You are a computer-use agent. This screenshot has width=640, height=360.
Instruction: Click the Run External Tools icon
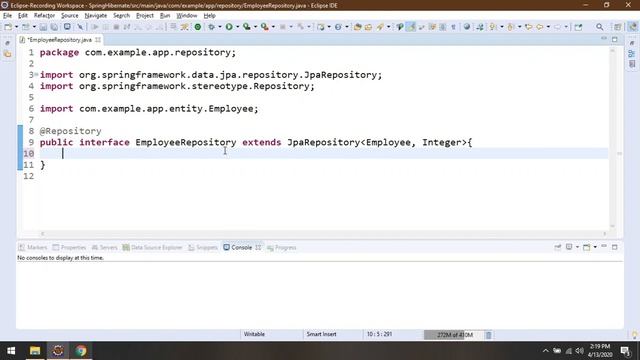[265, 27]
